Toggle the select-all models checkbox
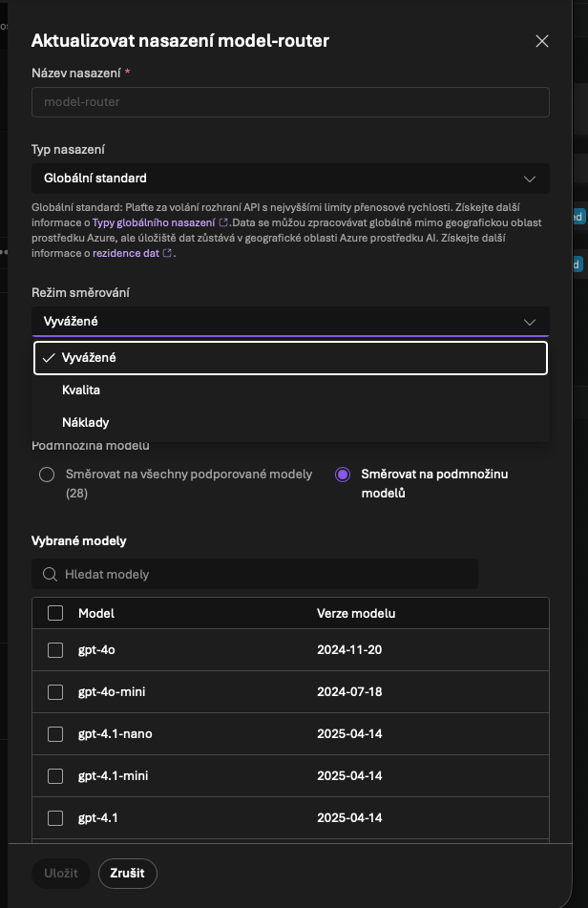This screenshot has width=588, height=908. point(55,613)
